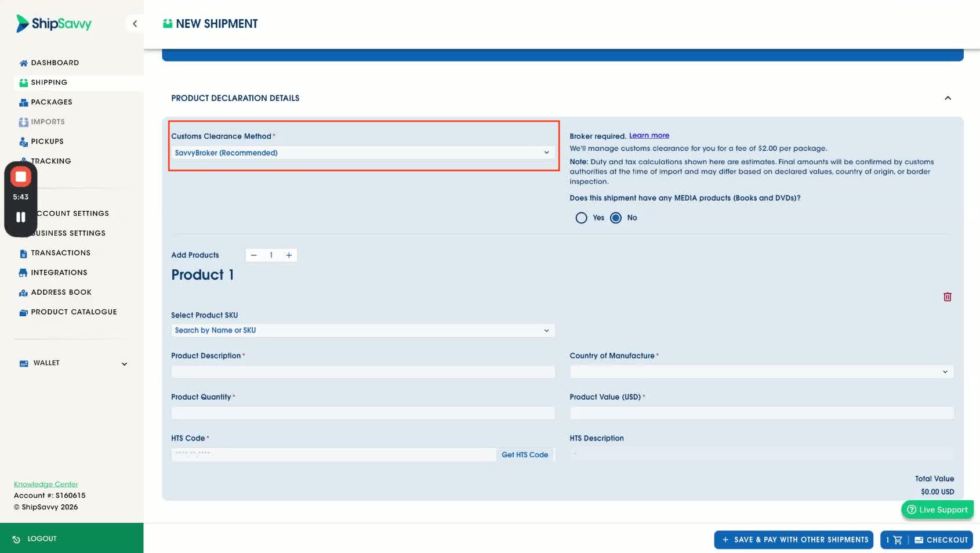
Task: Click the Checkout button
Action: coord(941,540)
